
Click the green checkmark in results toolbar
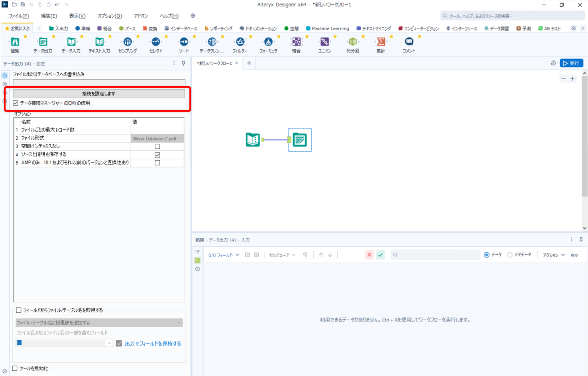coord(380,255)
